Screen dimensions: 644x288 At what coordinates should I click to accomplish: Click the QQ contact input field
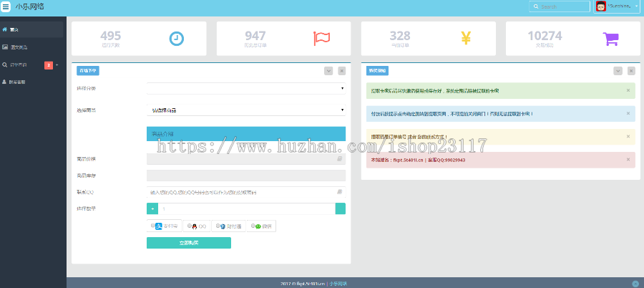(x=246, y=192)
